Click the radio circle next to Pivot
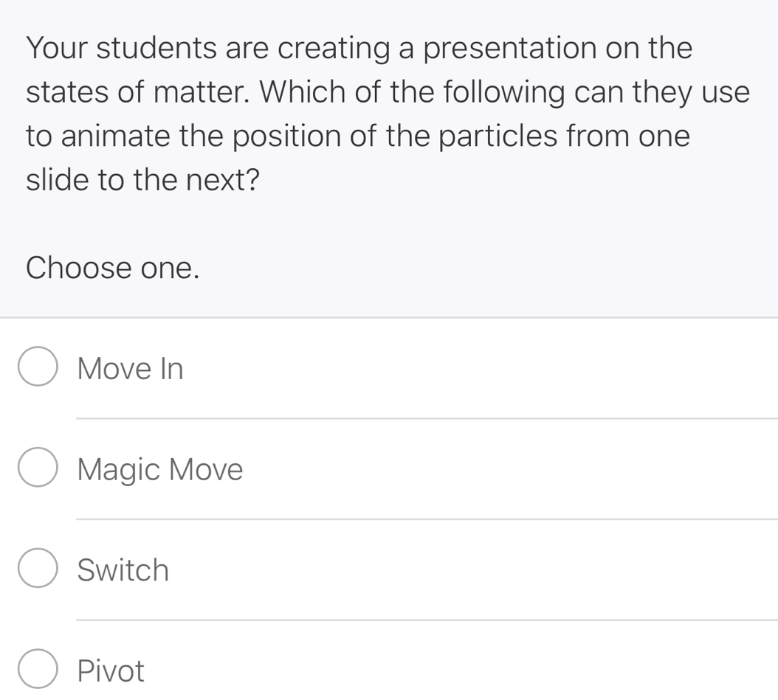This screenshot has height=700, width=778. pyautogui.click(x=37, y=668)
